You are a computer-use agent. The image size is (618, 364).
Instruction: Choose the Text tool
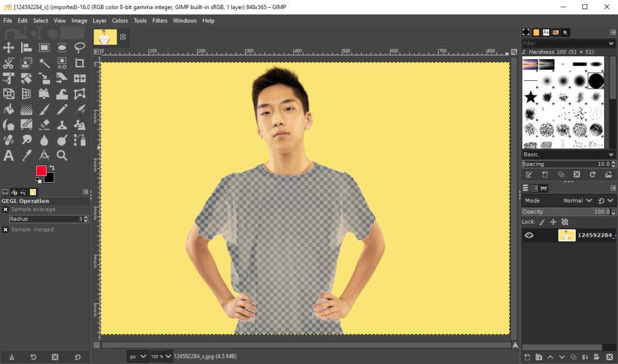point(8,155)
